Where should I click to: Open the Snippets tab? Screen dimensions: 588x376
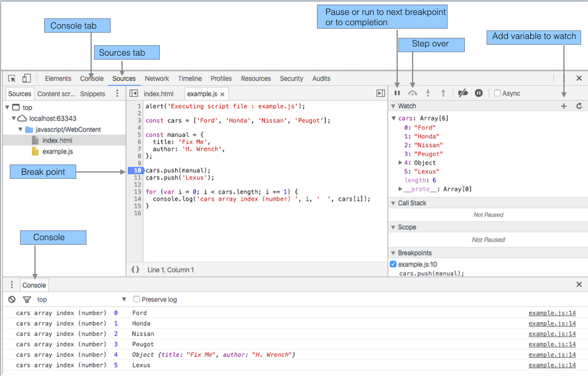click(92, 93)
